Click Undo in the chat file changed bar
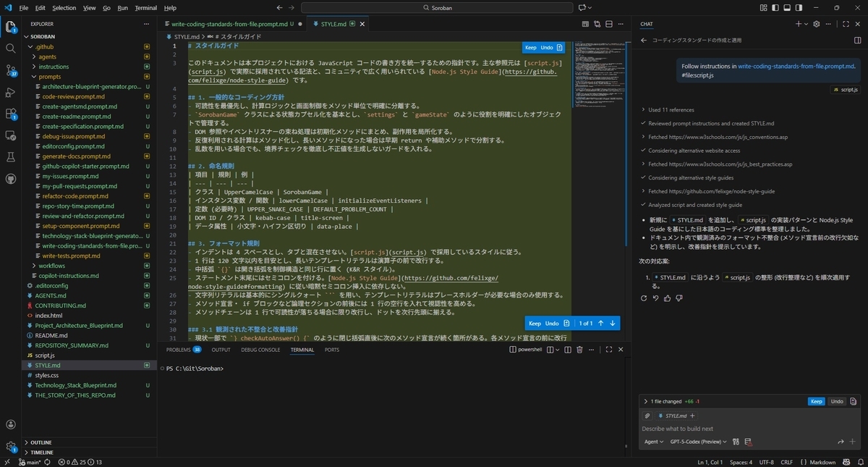The width and height of the screenshot is (868, 467). pyautogui.click(x=836, y=401)
